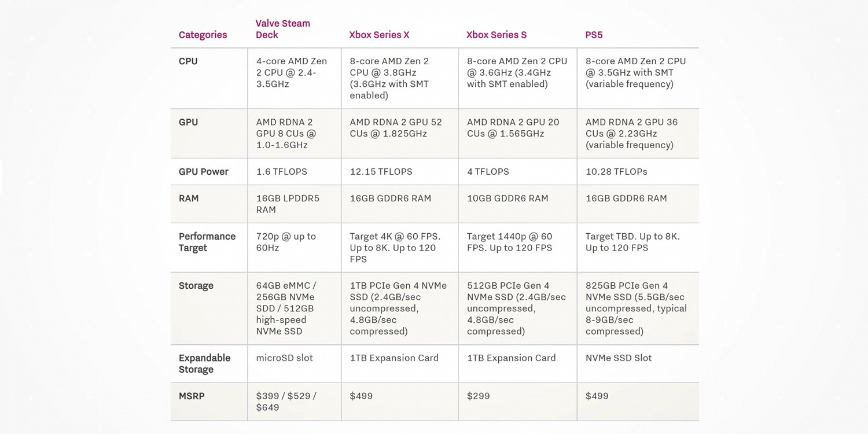Click the CPU row label

click(x=188, y=61)
